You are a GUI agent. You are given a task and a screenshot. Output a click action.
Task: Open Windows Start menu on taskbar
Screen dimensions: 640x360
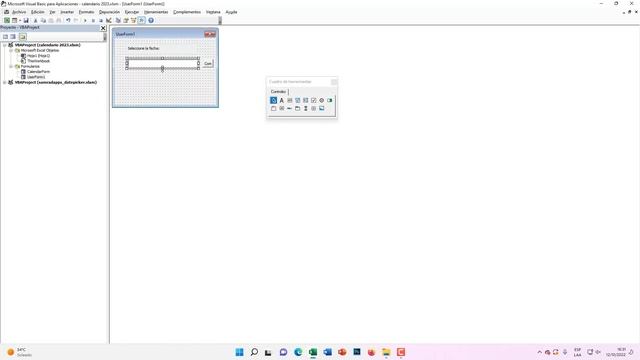tap(239, 352)
